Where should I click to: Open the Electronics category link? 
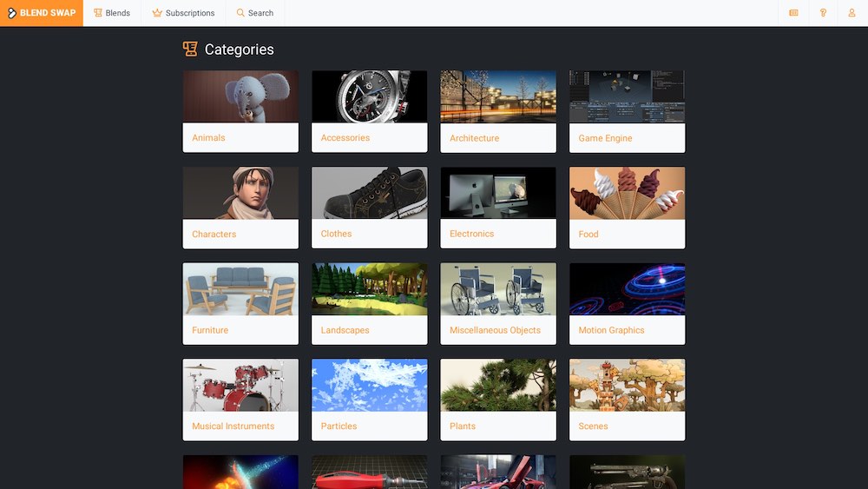[x=471, y=234]
